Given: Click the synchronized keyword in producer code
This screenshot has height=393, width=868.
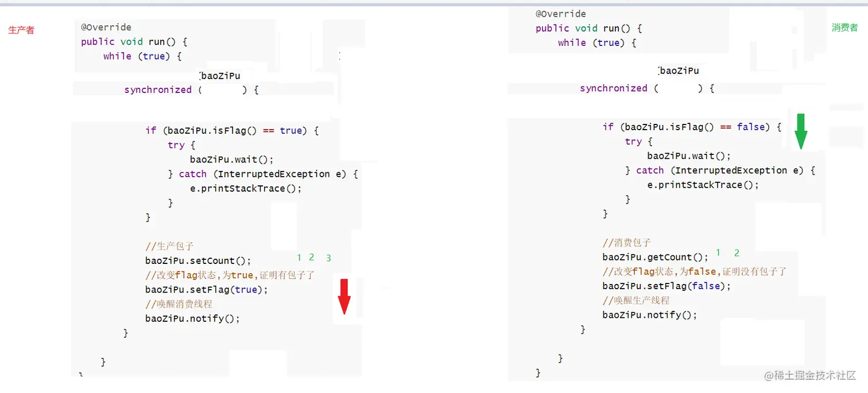Looking at the screenshot, I should 158,90.
